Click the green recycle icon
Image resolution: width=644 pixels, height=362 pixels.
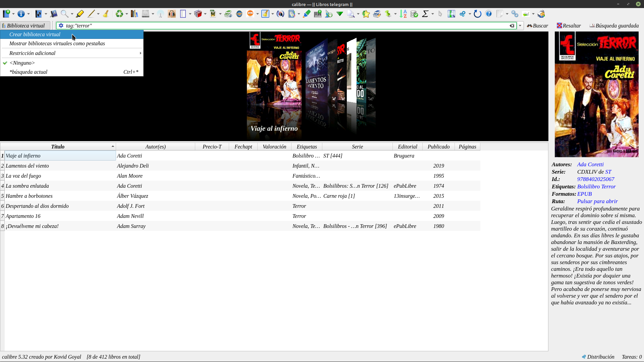click(119, 14)
